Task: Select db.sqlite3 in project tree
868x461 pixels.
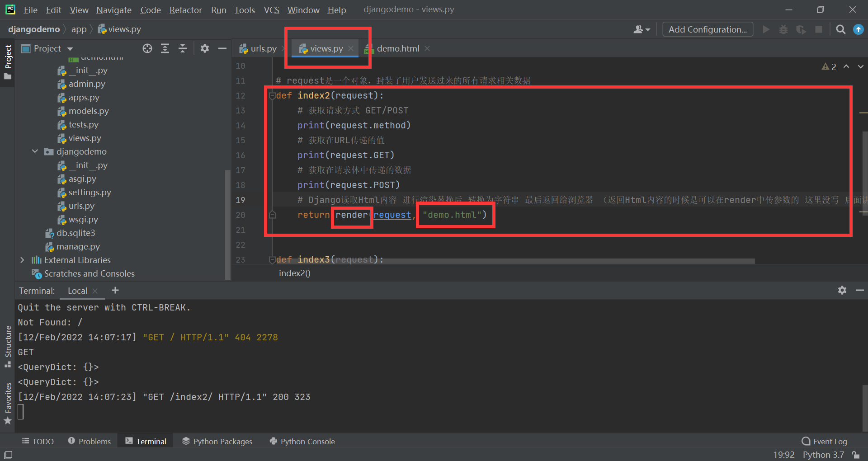Action: pyautogui.click(x=75, y=233)
